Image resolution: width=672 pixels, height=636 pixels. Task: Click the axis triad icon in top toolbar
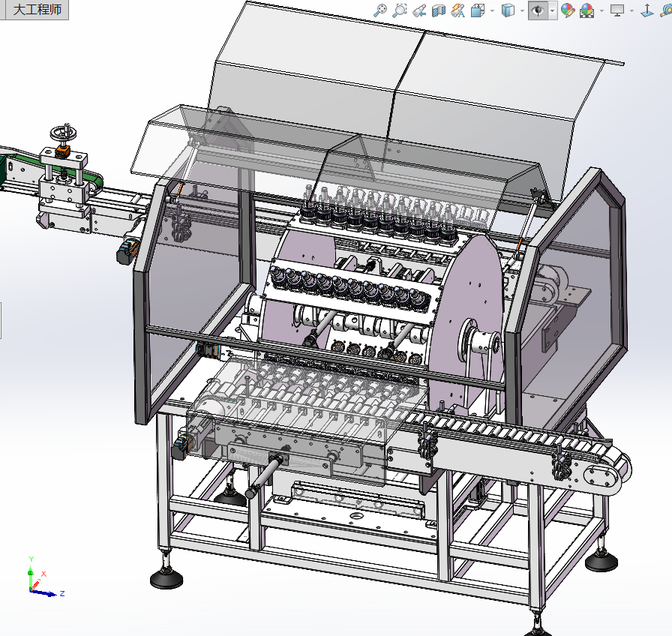click(x=647, y=10)
